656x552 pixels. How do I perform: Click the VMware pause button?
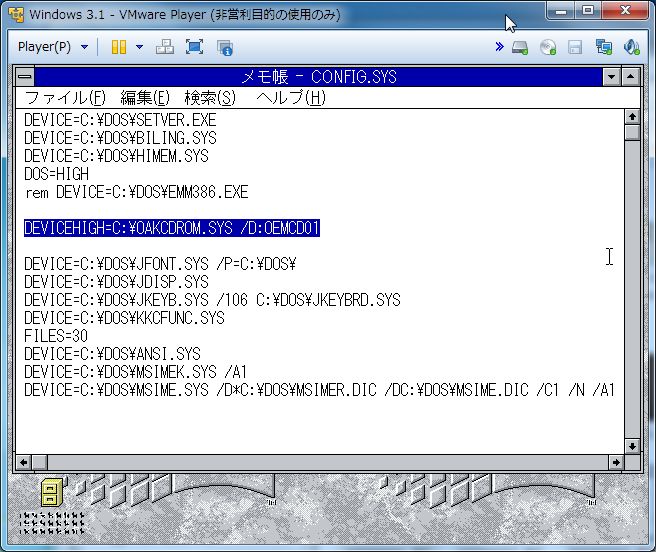(119, 47)
